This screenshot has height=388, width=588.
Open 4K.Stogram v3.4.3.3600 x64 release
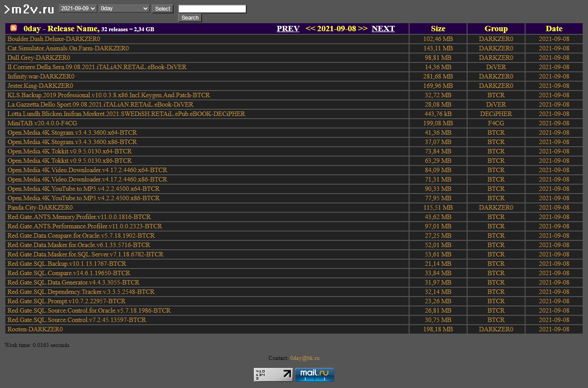(x=72, y=132)
